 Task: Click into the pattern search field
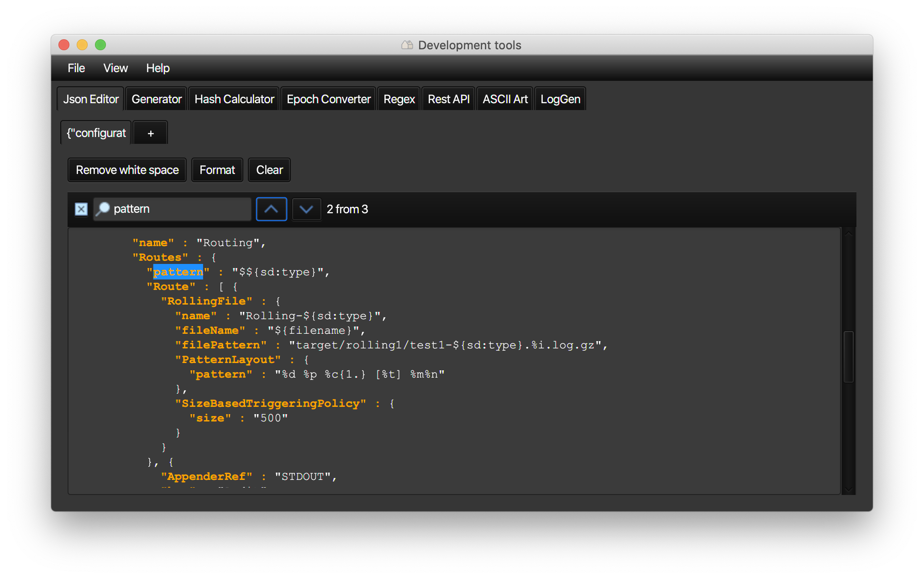point(178,209)
